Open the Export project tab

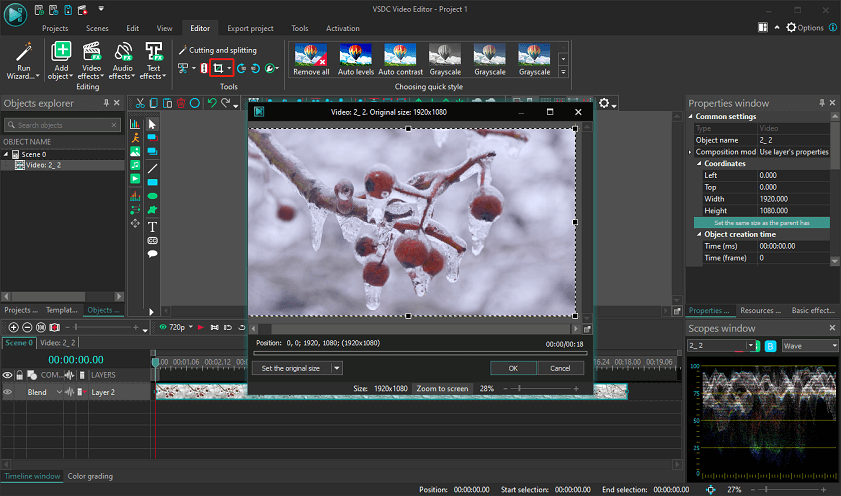click(250, 28)
